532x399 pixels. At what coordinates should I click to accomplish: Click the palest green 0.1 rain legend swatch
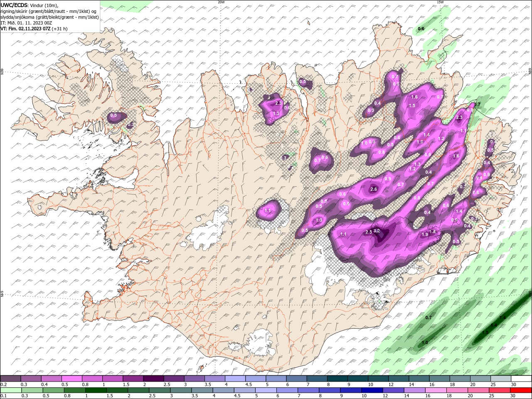[11, 390]
